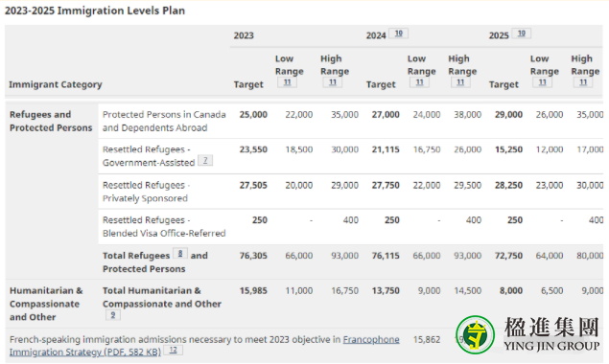Open footnote 7 beside Government-Assisted refugees
This screenshot has width=609, height=364.
tap(205, 160)
